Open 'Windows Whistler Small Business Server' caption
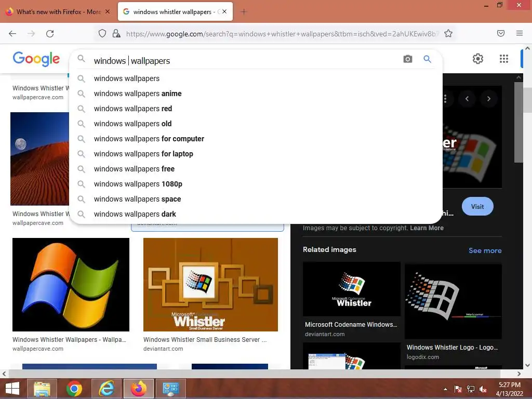This screenshot has width=532, height=399. [x=205, y=340]
